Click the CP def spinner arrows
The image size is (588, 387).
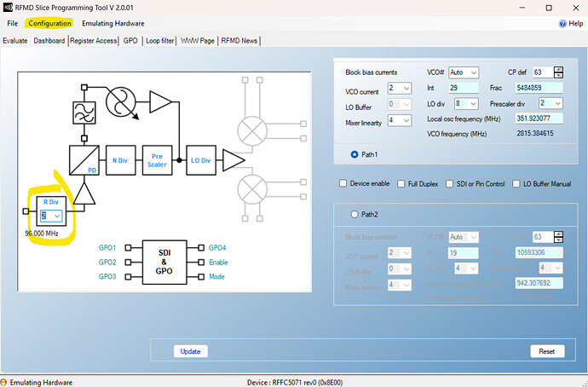pos(558,72)
